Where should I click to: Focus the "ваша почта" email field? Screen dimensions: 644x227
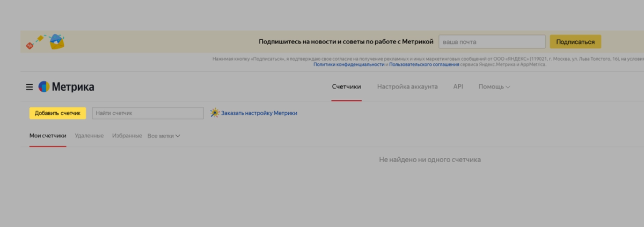tap(492, 42)
